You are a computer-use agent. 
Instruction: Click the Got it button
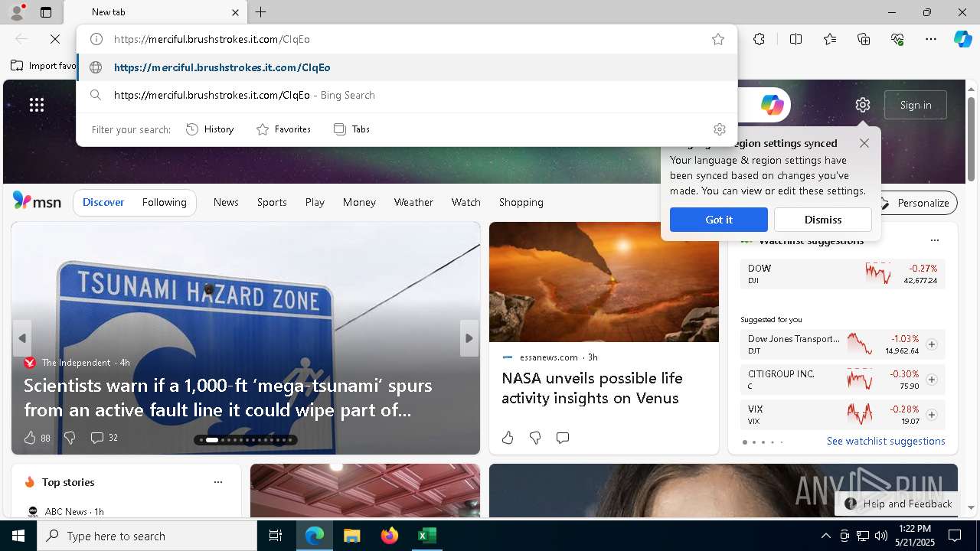pyautogui.click(x=719, y=220)
